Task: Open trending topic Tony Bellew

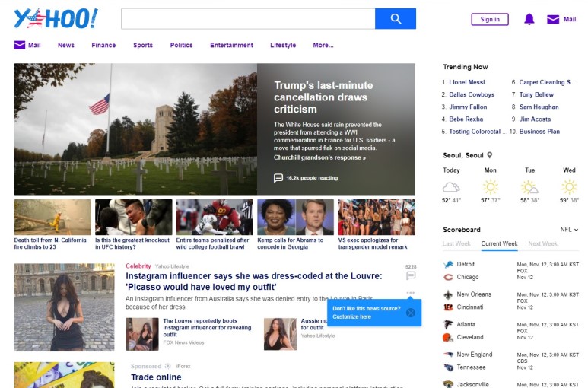Action: pos(536,94)
